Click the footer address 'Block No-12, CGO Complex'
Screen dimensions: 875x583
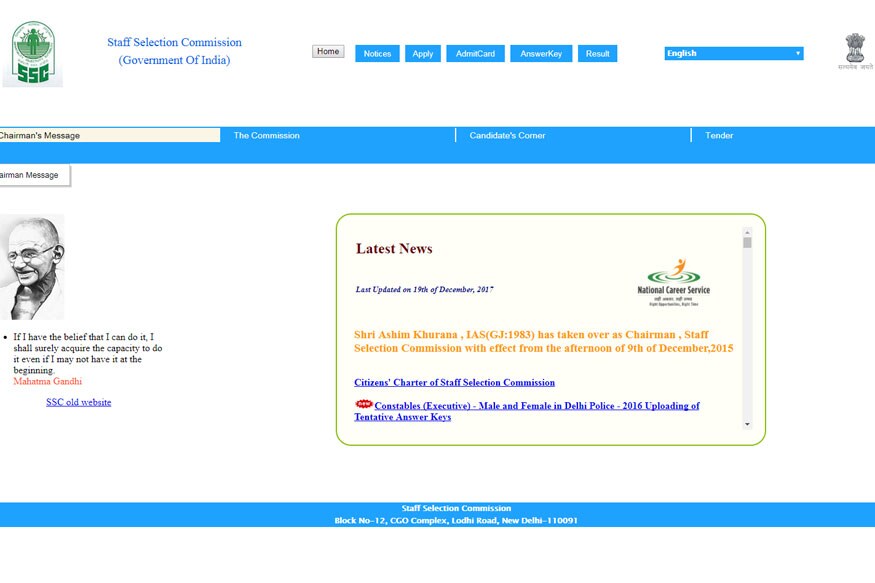(456, 521)
